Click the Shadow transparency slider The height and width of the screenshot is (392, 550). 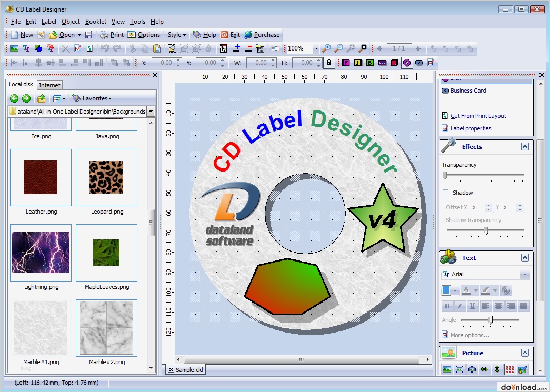pos(485,231)
